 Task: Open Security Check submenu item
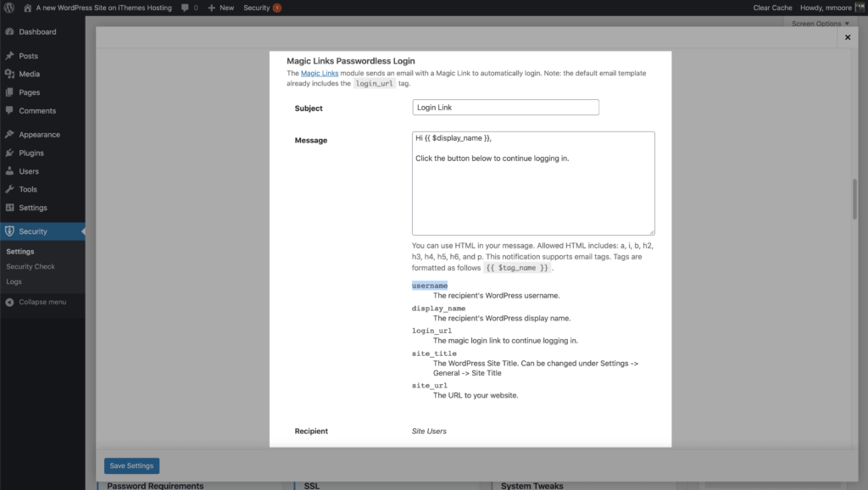click(31, 266)
